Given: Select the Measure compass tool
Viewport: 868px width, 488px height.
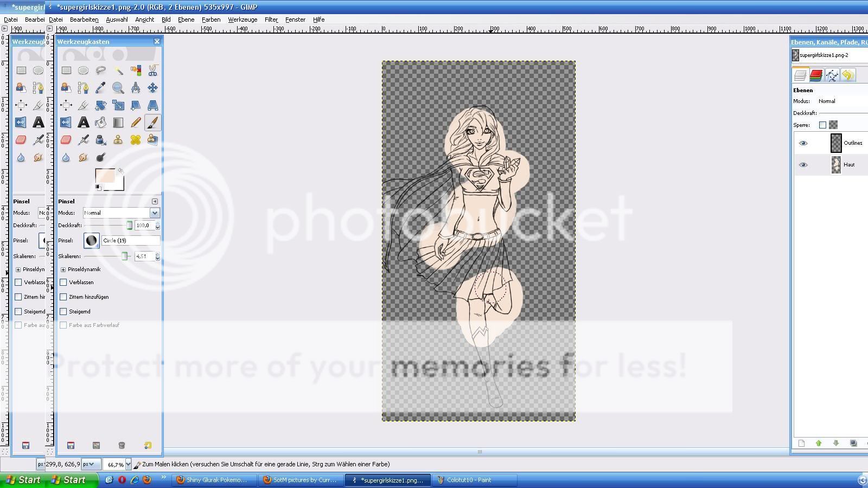Looking at the screenshot, I should (x=136, y=87).
